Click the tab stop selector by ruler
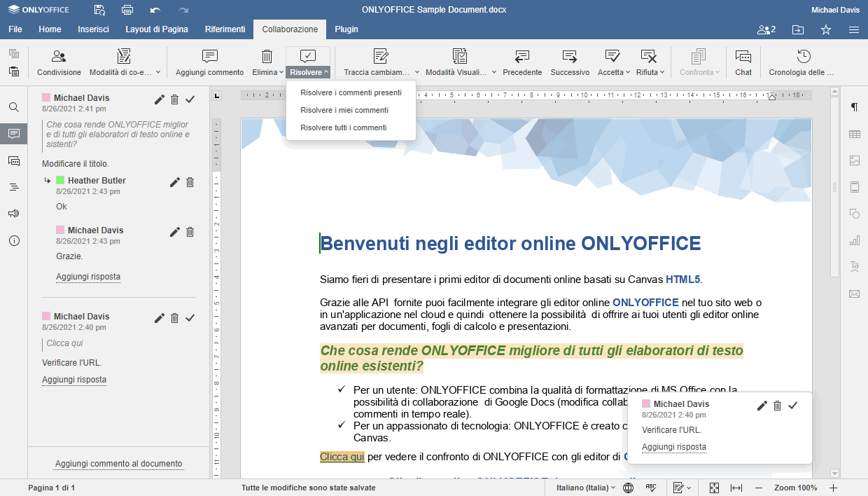868x496 pixels. click(216, 95)
